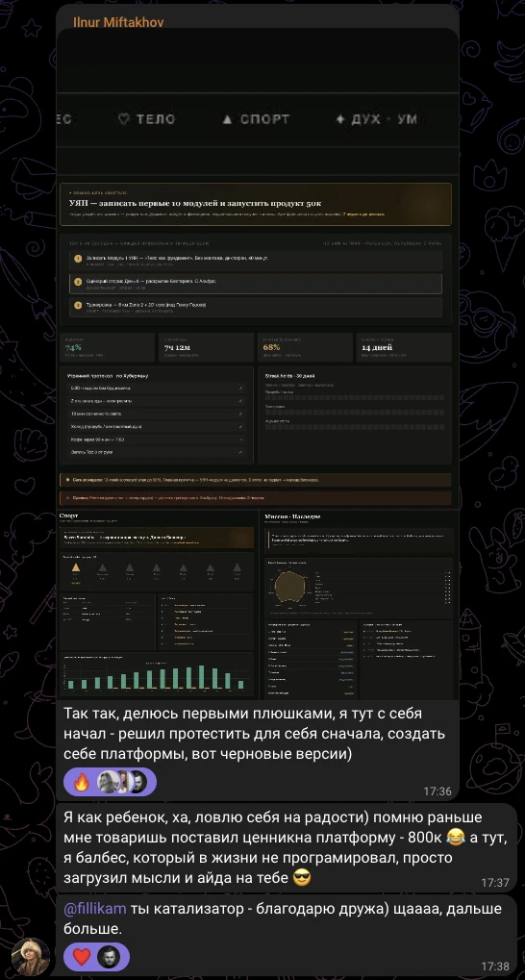Tap "УЯН — записать первые 10 модулей" headline
The height and width of the screenshot is (980, 525).
195,204
